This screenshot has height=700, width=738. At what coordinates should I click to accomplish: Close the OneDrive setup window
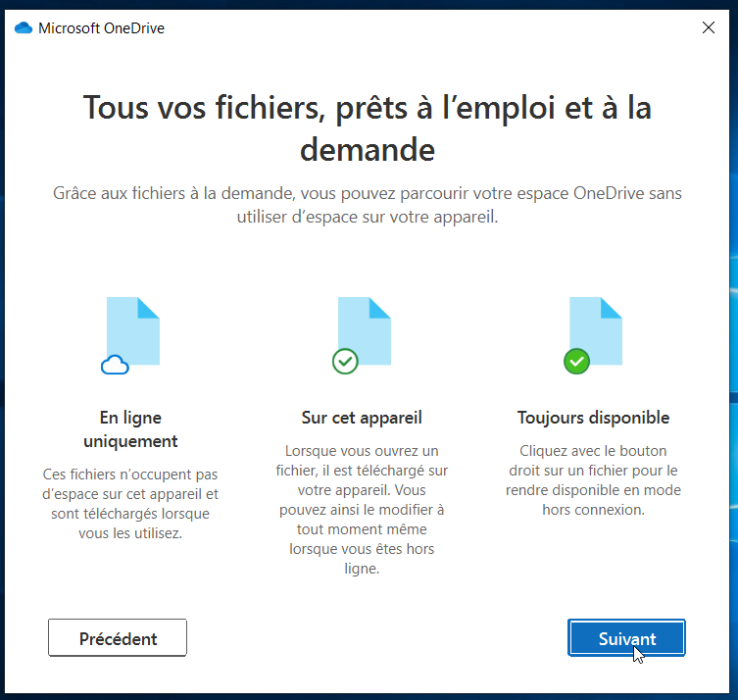[709, 28]
